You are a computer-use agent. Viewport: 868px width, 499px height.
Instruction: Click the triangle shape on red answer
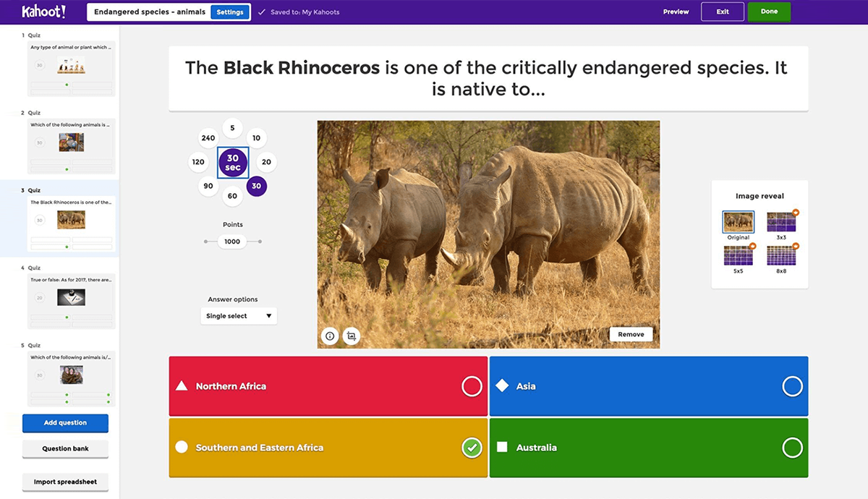pos(182,386)
